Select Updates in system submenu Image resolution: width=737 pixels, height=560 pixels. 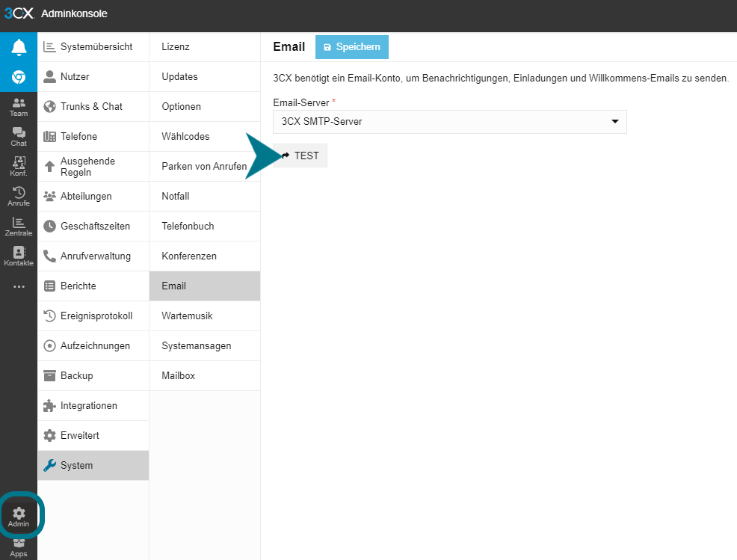pyautogui.click(x=205, y=77)
